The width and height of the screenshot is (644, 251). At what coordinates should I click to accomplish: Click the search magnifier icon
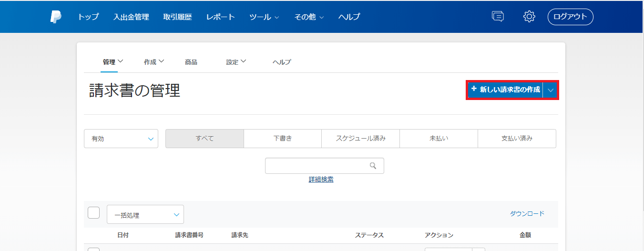point(373,166)
